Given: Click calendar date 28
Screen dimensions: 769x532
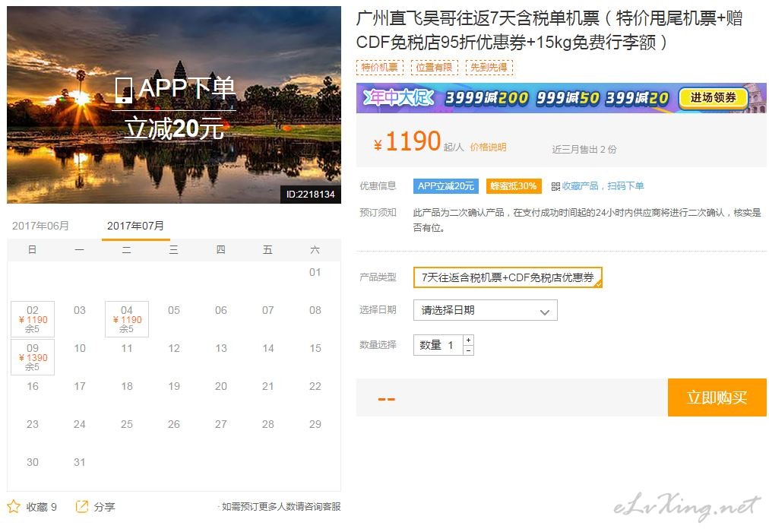Looking at the screenshot, I should coord(268,424).
